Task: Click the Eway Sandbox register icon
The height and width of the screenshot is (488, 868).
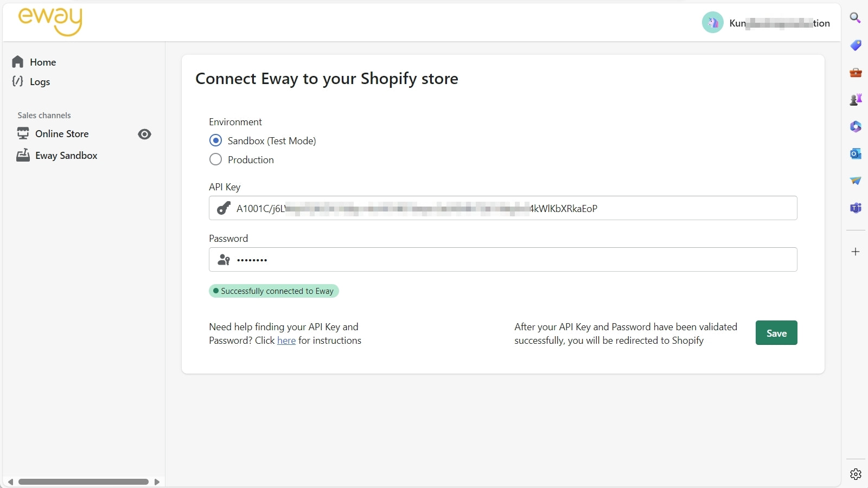Action: 23,155
